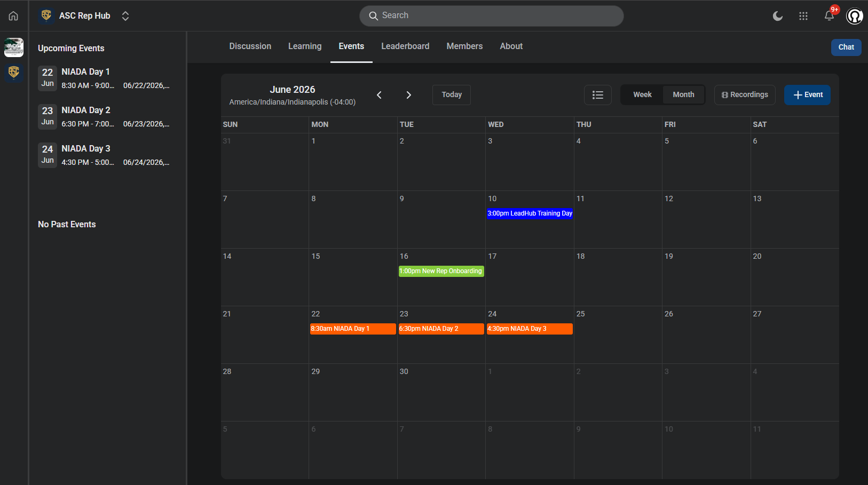Viewport: 868px width, 485px height.
Task: Select the first community thumbnail in sidebar
Action: click(x=14, y=47)
